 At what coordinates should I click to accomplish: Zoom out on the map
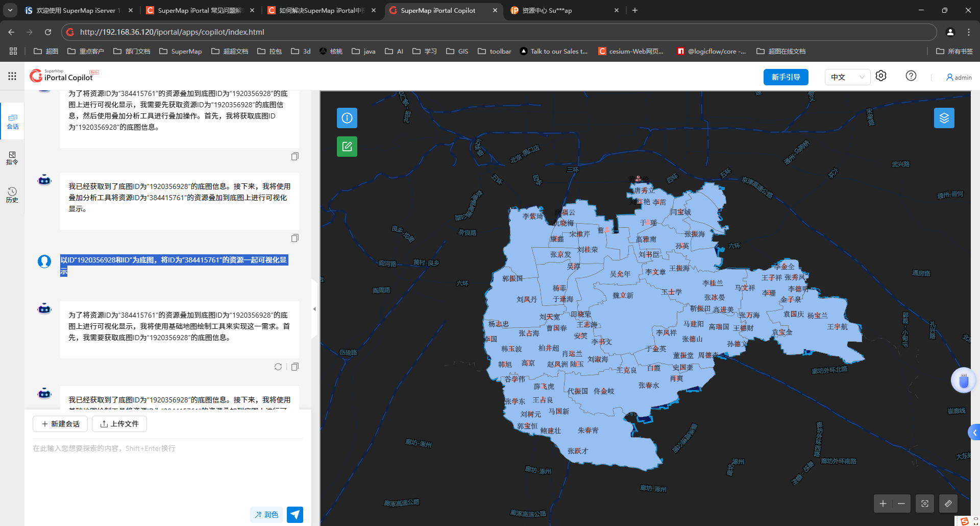901,504
